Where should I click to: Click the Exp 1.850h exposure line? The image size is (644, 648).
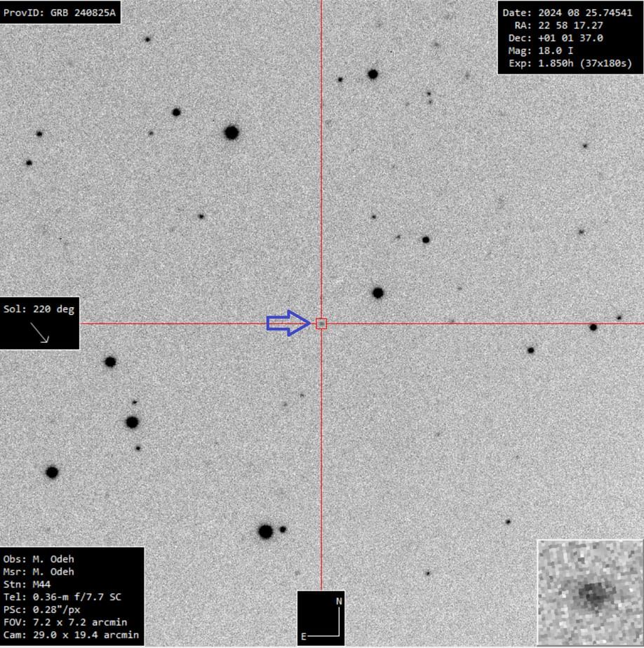(x=569, y=63)
